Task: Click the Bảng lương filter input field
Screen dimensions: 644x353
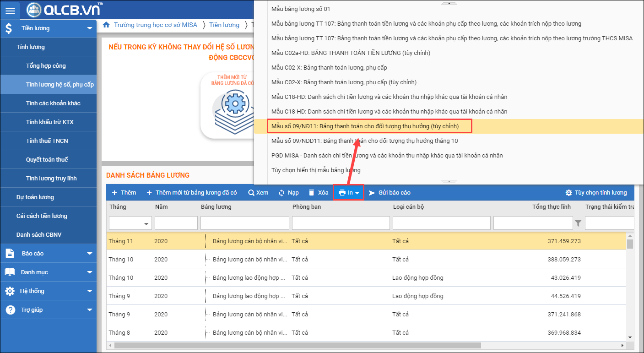Action: (244, 223)
